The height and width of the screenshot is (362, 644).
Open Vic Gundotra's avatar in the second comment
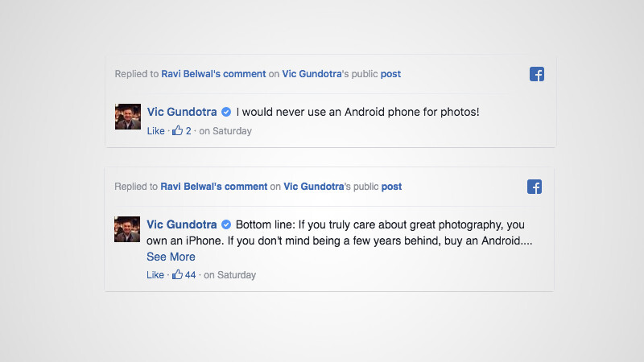(128, 229)
